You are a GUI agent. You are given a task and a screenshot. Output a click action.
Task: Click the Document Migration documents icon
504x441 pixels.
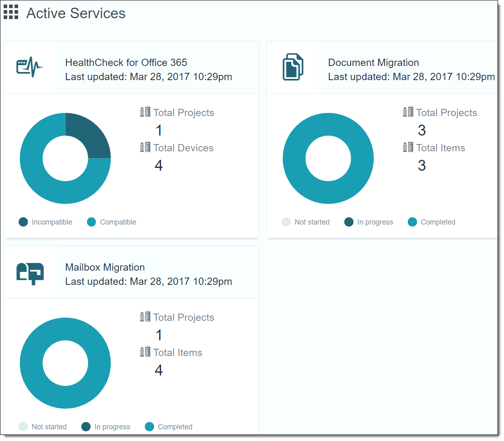[292, 66]
